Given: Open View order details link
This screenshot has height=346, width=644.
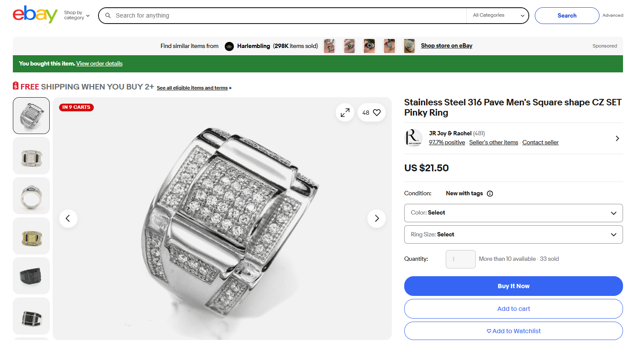Looking at the screenshot, I should click(x=99, y=64).
